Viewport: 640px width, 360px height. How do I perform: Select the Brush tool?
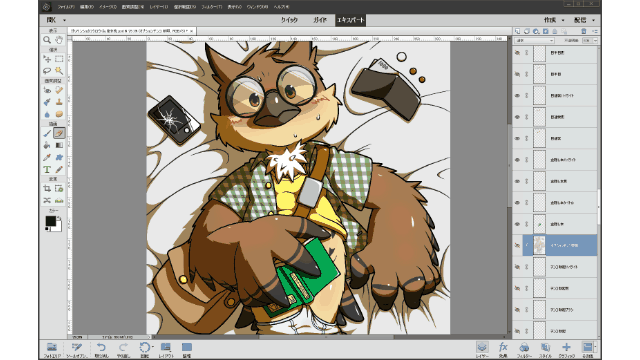pos(47,133)
